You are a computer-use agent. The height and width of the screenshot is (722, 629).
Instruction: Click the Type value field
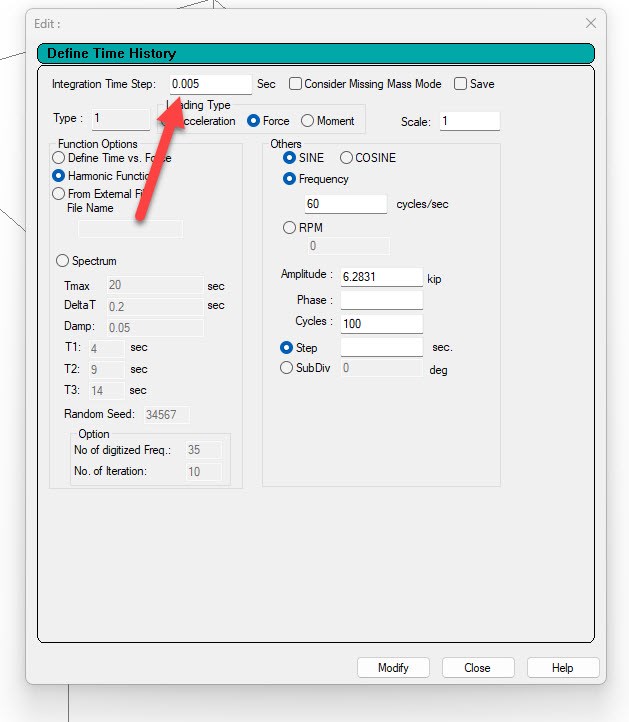pyautogui.click(x=121, y=119)
